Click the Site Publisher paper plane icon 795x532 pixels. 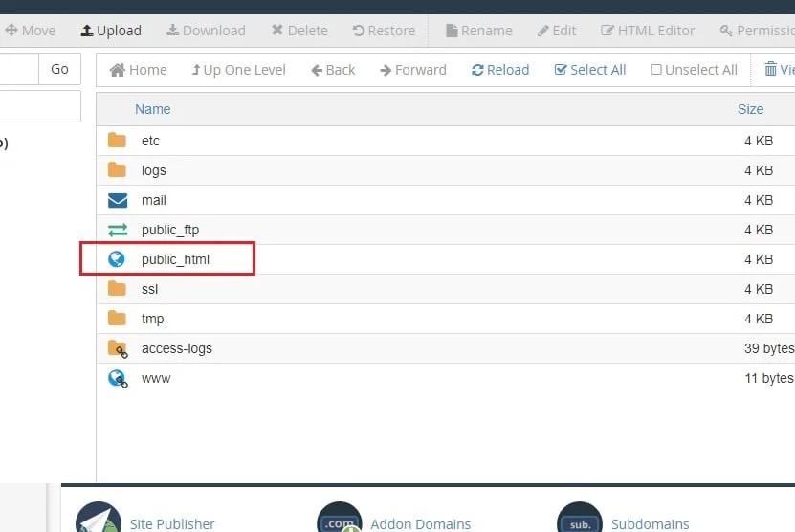[99, 519]
